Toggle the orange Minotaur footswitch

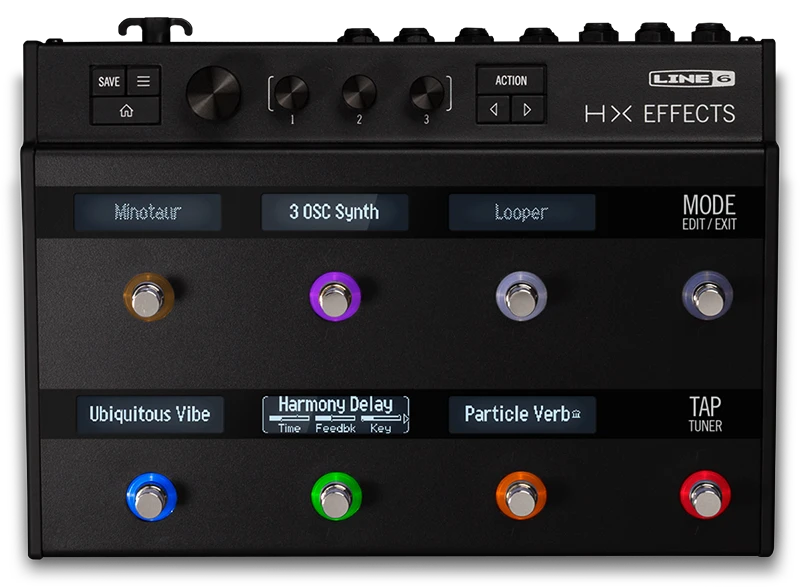click(x=148, y=296)
